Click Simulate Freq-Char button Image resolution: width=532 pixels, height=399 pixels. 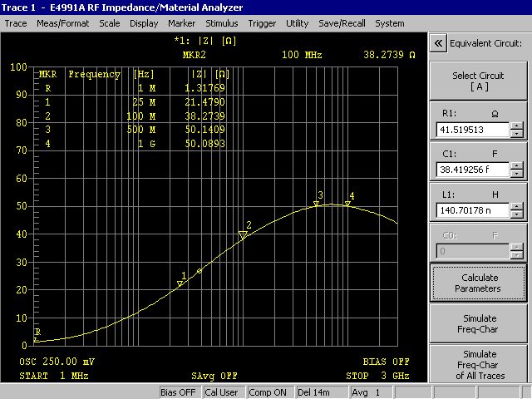(479, 323)
